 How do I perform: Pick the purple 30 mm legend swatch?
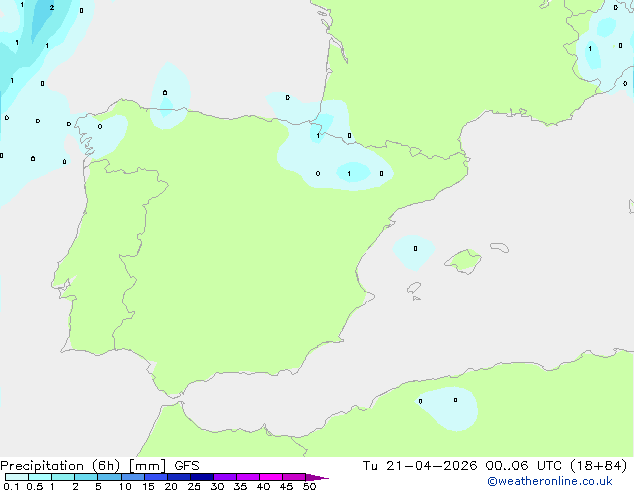[x=225, y=477]
